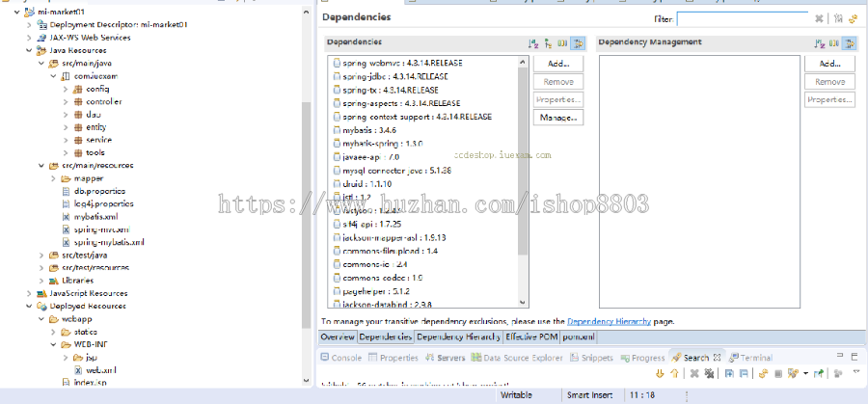Select mybatis : 3.4.6 dependency
The image size is (868, 404).
(366, 130)
